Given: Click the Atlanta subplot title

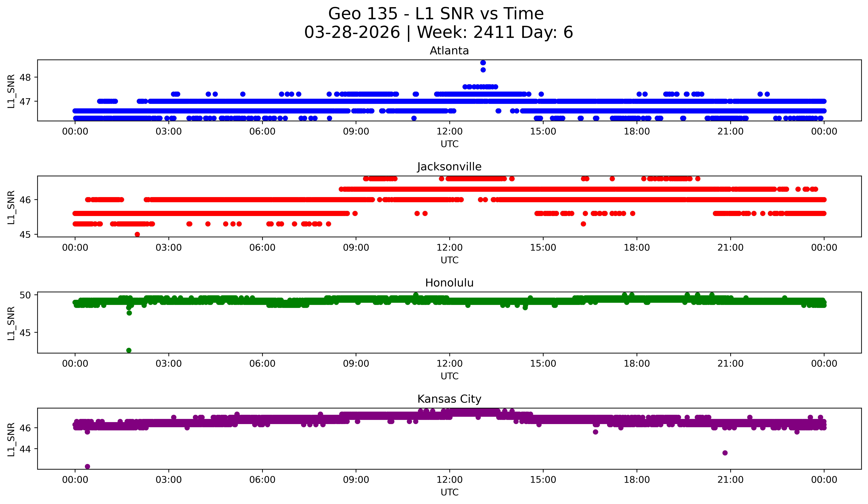Looking at the screenshot, I should 449,51.
